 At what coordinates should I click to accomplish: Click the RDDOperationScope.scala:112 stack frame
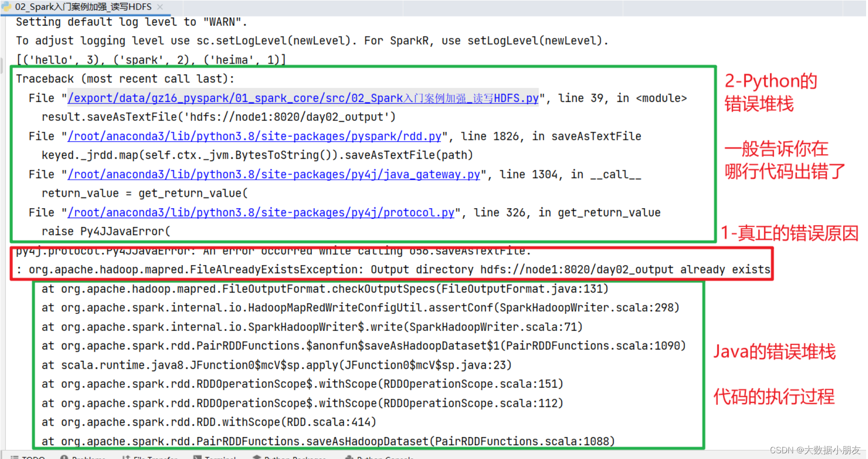tap(302, 404)
